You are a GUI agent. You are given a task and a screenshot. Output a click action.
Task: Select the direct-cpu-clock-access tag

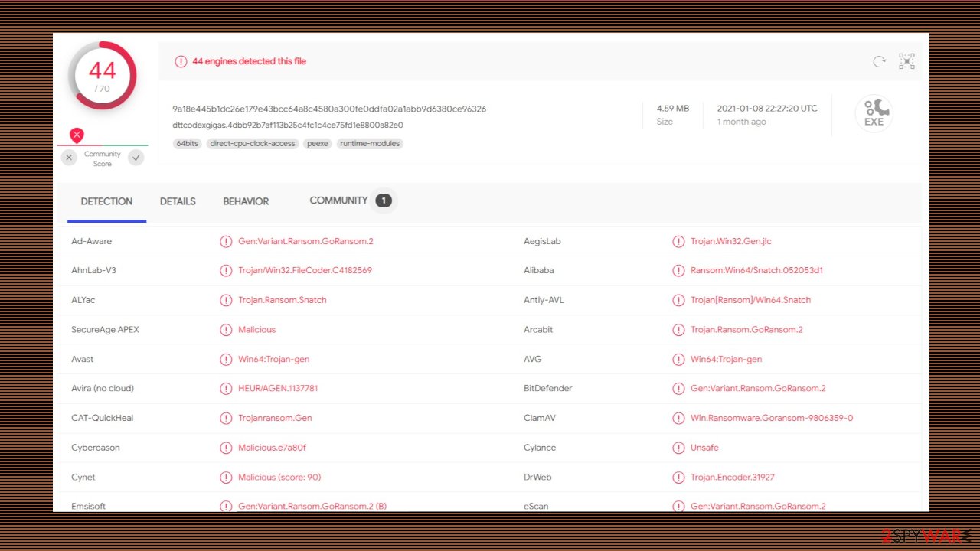click(x=253, y=143)
